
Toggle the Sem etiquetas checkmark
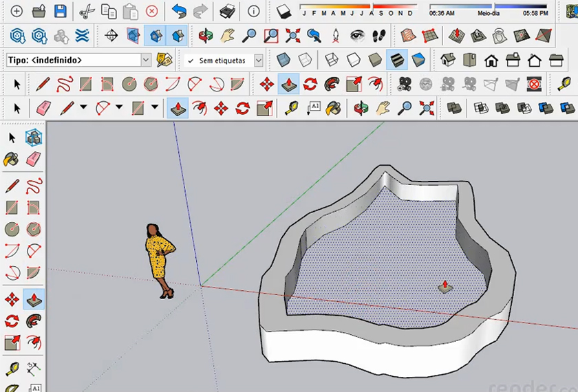click(191, 61)
